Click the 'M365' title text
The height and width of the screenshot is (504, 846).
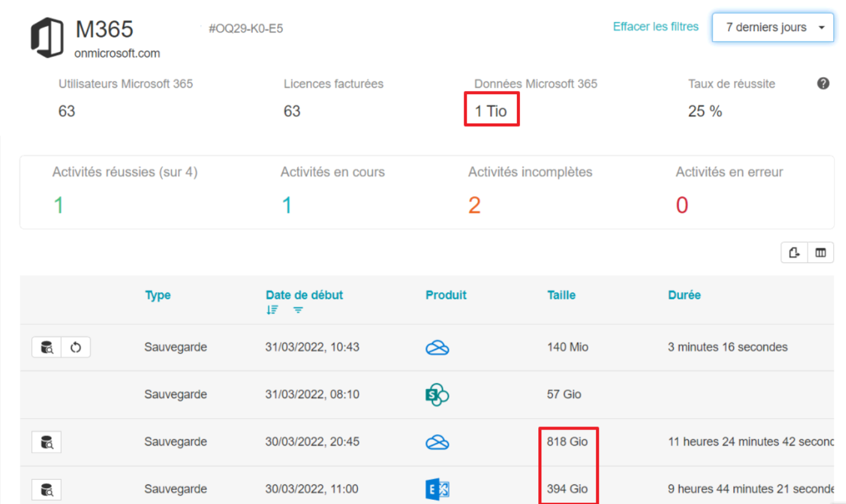point(105,29)
